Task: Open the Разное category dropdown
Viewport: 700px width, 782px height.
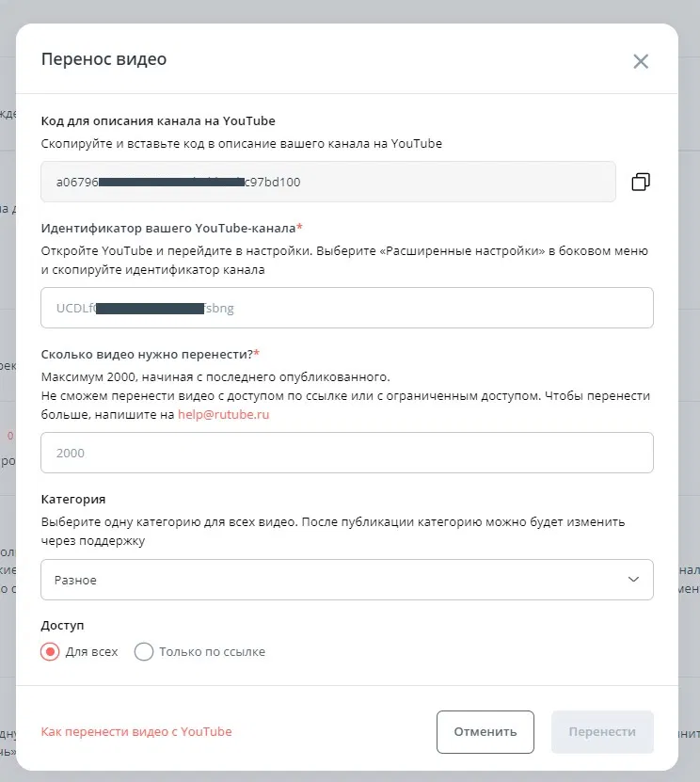Action: (x=346, y=580)
